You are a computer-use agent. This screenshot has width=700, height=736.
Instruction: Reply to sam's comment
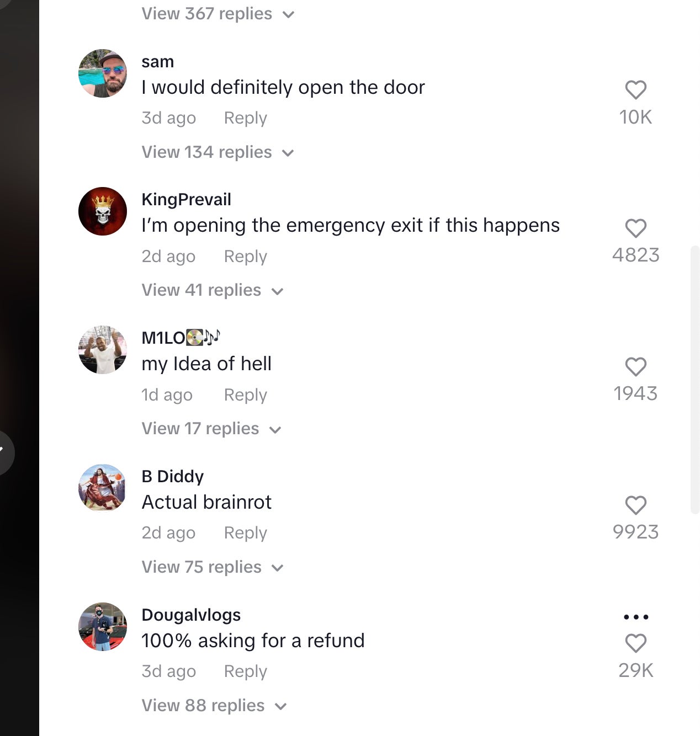(245, 118)
